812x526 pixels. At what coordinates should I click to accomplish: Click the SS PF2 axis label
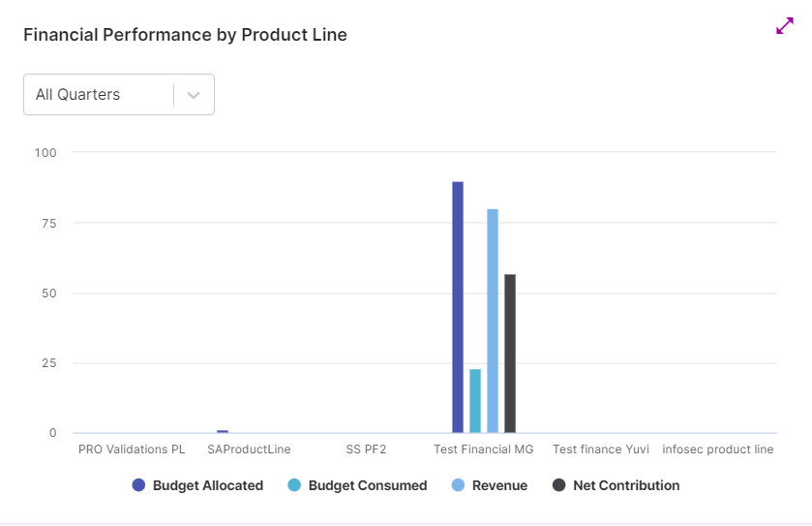[366, 449]
